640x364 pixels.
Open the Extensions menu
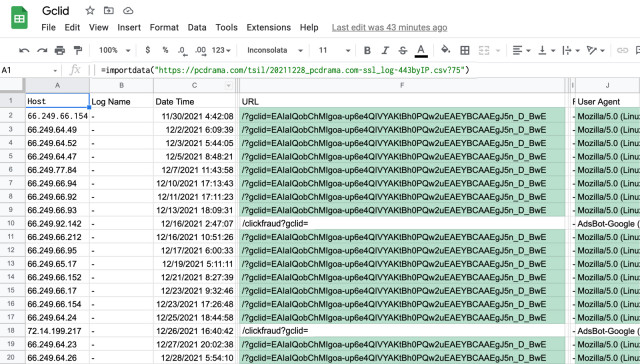(269, 27)
